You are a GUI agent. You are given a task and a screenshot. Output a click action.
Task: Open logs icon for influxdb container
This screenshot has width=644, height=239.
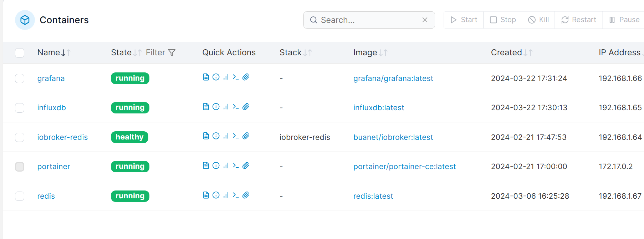click(206, 107)
